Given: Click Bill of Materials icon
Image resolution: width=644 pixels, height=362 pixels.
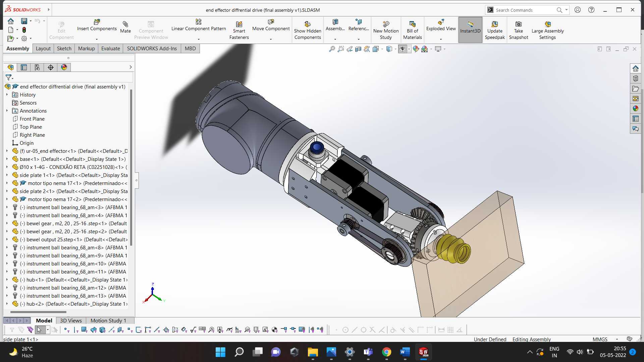Looking at the screenshot, I should [x=412, y=30].
